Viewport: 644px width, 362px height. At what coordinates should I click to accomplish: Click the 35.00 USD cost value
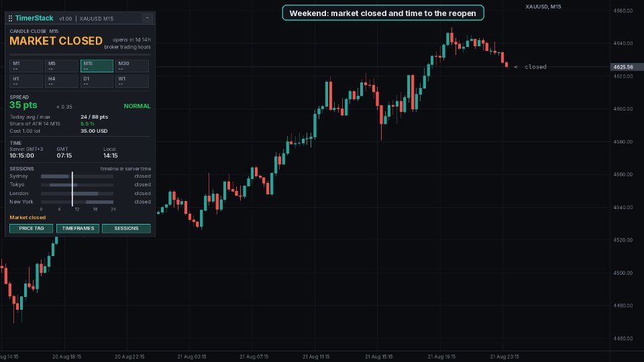(94, 131)
